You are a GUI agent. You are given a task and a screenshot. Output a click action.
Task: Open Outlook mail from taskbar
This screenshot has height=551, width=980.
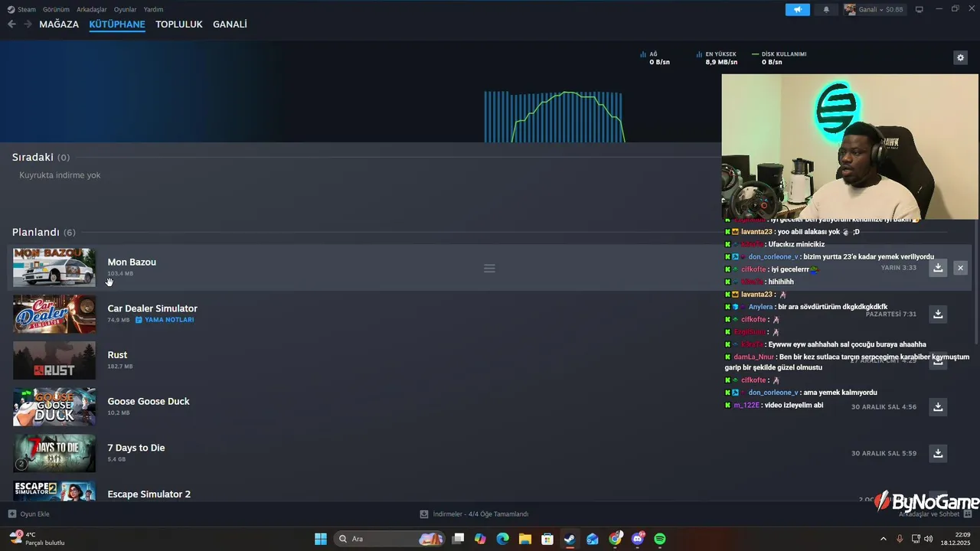[593, 539]
